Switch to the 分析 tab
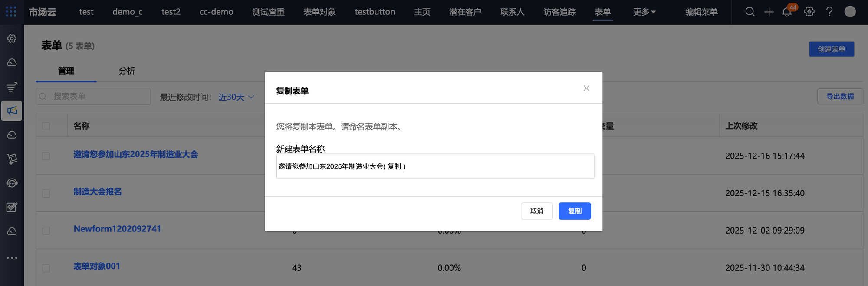This screenshot has width=868, height=286. tap(127, 71)
